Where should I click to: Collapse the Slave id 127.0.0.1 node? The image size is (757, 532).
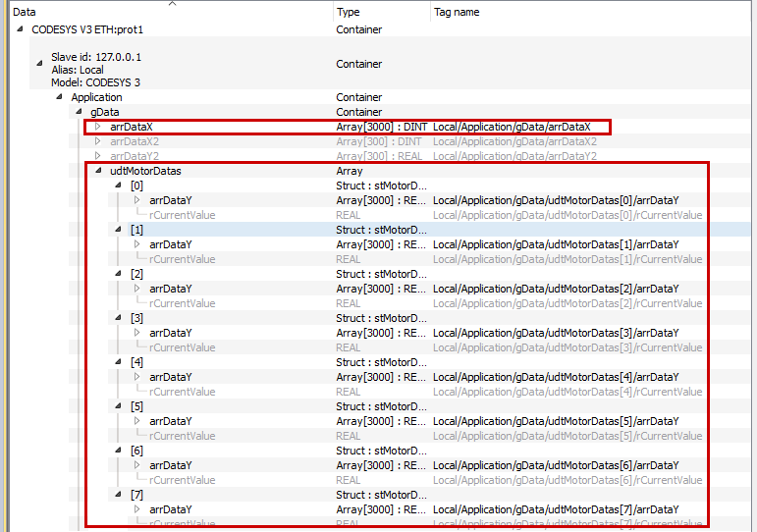pos(40,64)
